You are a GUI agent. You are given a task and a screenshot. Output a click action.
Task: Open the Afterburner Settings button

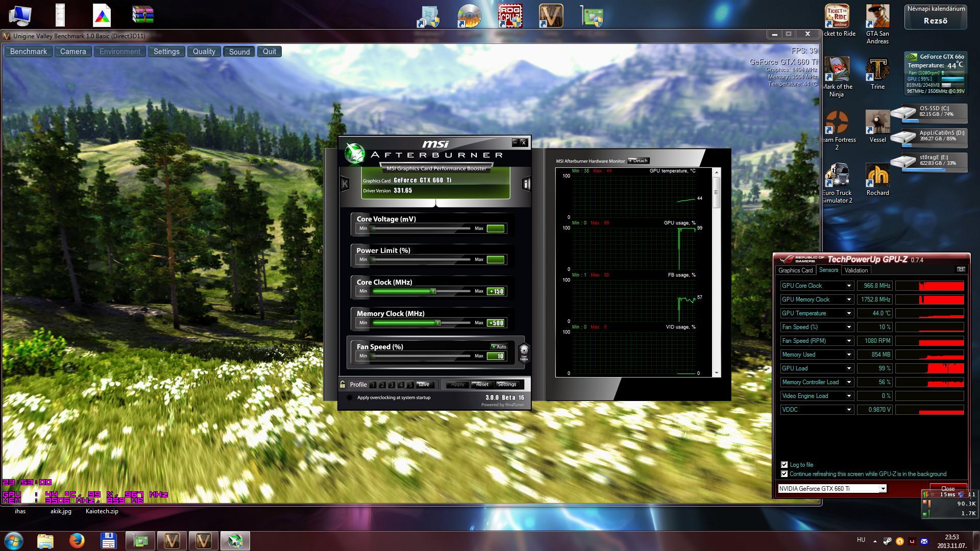[x=507, y=385]
